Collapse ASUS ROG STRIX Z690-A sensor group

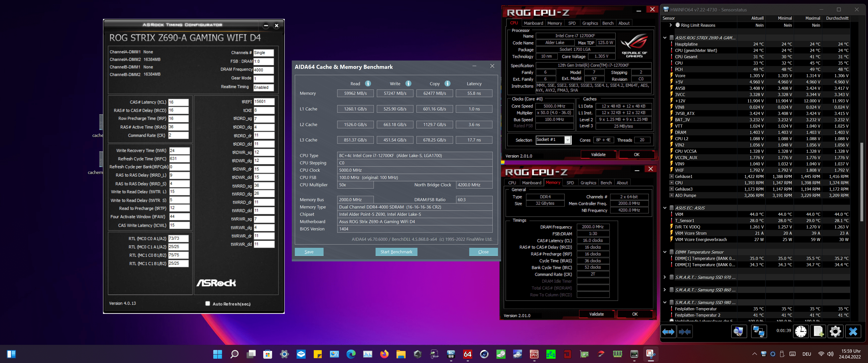click(665, 38)
